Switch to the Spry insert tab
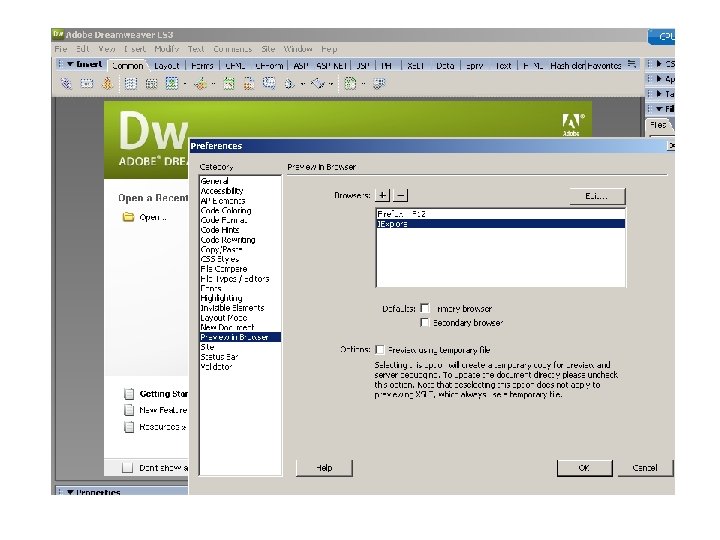This screenshot has height=540, width=720. click(474, 66)
